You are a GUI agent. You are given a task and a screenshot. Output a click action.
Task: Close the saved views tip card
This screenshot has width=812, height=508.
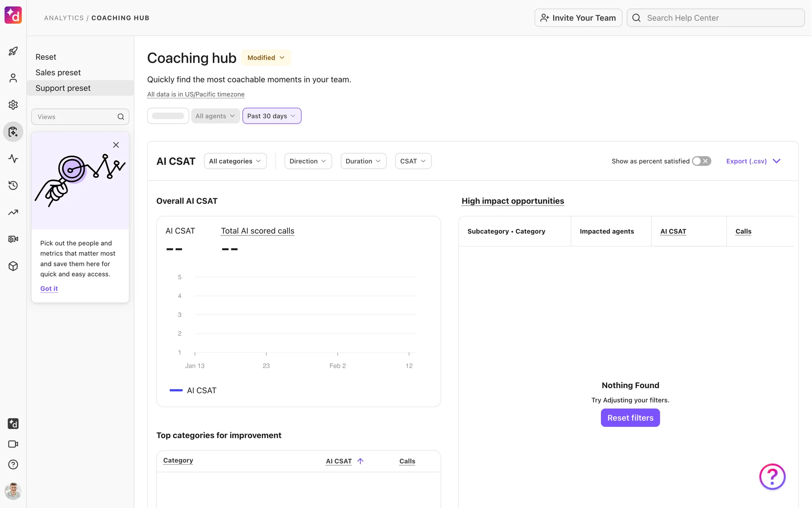tap(116, 145)
